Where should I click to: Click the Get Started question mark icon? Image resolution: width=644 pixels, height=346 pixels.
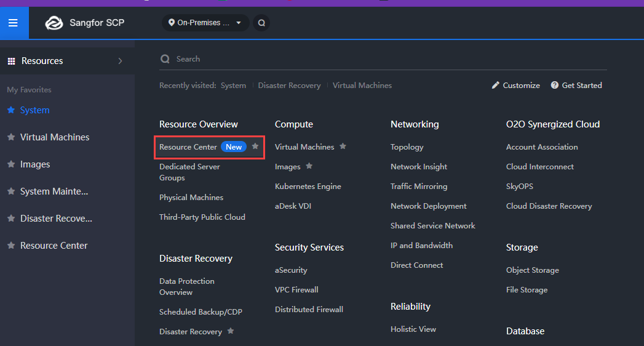click(554, 85)
